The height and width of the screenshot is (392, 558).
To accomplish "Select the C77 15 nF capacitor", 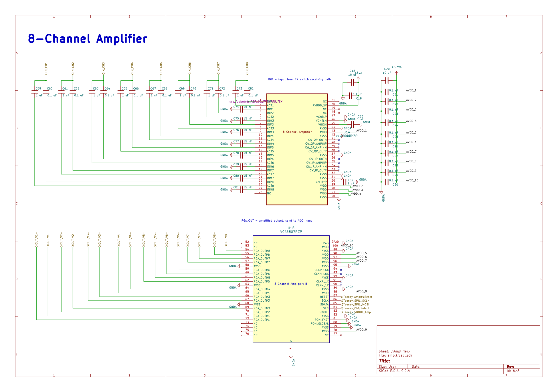I will click(x=241, y=144).
